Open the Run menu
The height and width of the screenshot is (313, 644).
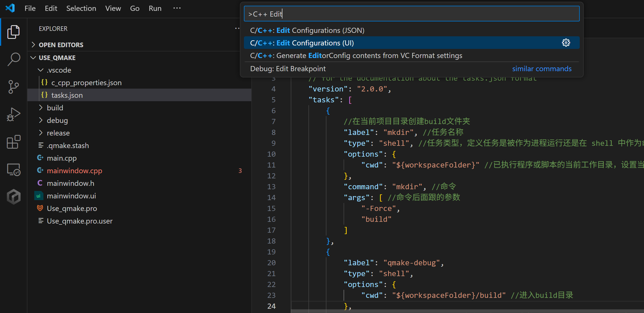pos(155,8)
